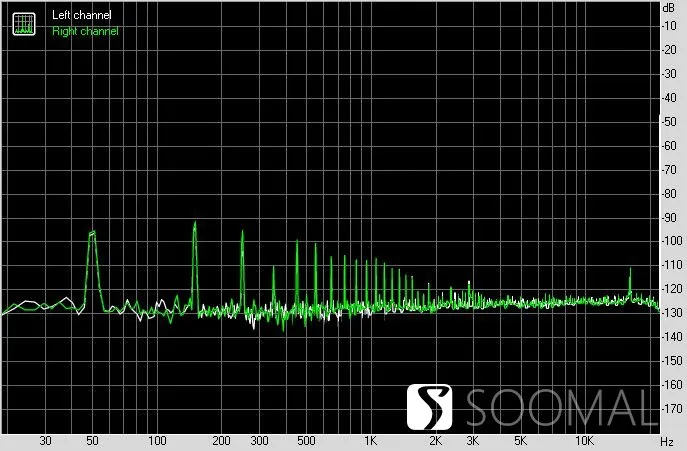
Task: Click the spectrum graph icon at top left
Action: [x=24, y=24]
